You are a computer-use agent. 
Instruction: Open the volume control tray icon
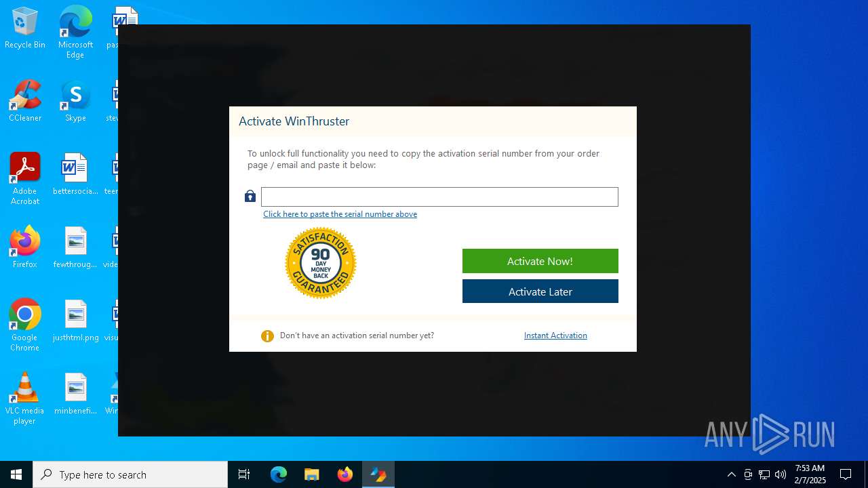pos(781,474)
